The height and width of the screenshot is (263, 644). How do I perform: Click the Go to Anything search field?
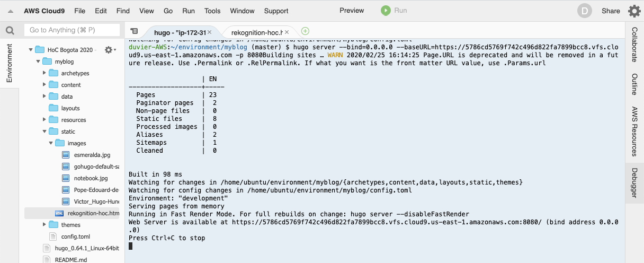(x=72, y=30)
